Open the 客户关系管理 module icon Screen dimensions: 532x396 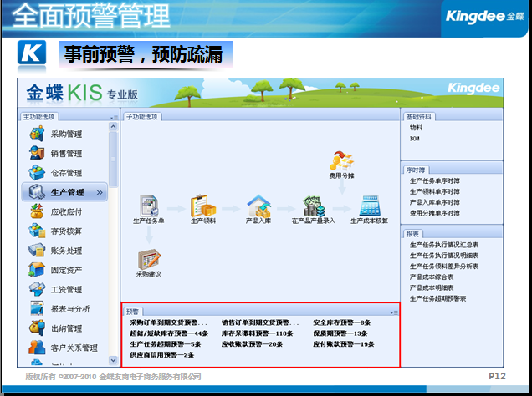coord(37,348)
